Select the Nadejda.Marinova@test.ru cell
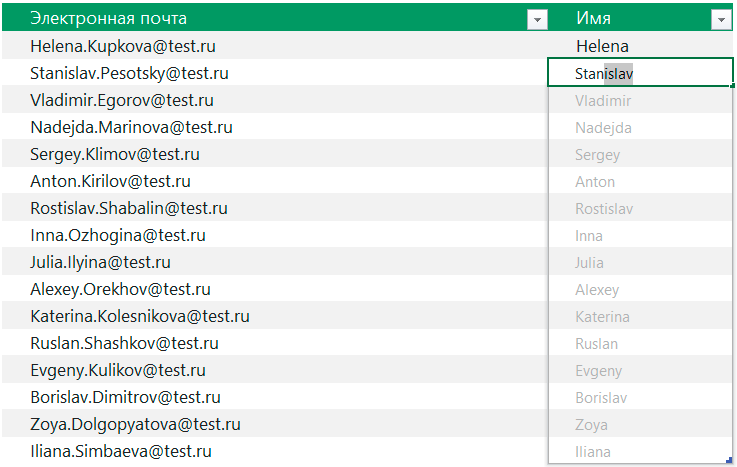The width and height of the screenshot is (737, 467). point(275,127)
